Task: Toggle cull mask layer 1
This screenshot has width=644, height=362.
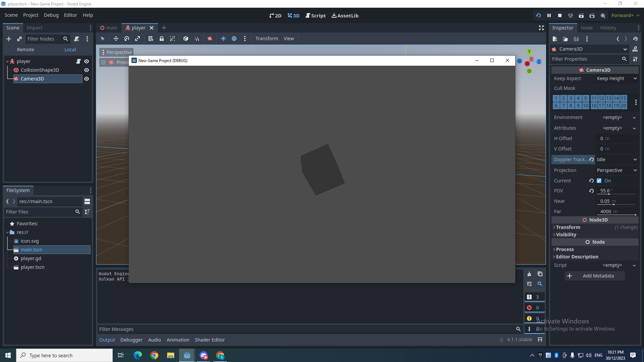Action: click(x=556, y=98)
